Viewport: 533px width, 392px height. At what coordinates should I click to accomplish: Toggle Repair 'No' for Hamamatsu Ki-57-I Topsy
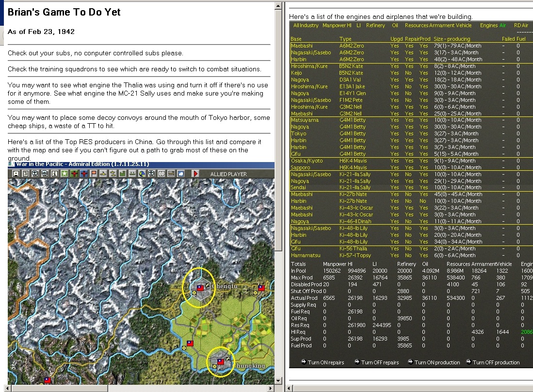[408, 255]
